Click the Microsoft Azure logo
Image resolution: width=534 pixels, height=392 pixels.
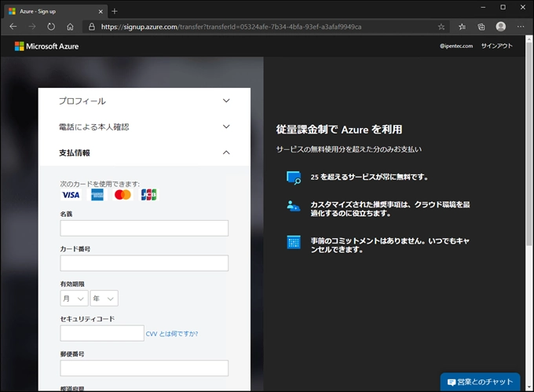point(46,46)
